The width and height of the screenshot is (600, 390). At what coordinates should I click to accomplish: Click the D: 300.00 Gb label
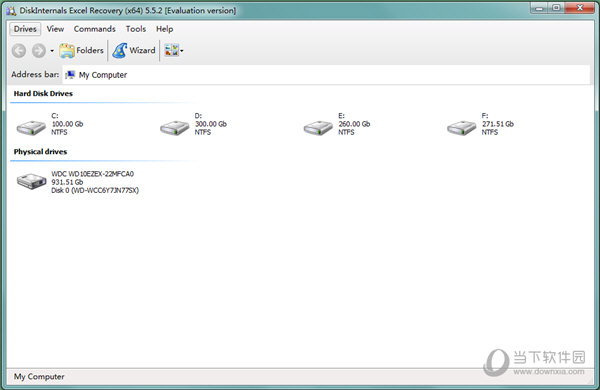(x=210, y=124)
